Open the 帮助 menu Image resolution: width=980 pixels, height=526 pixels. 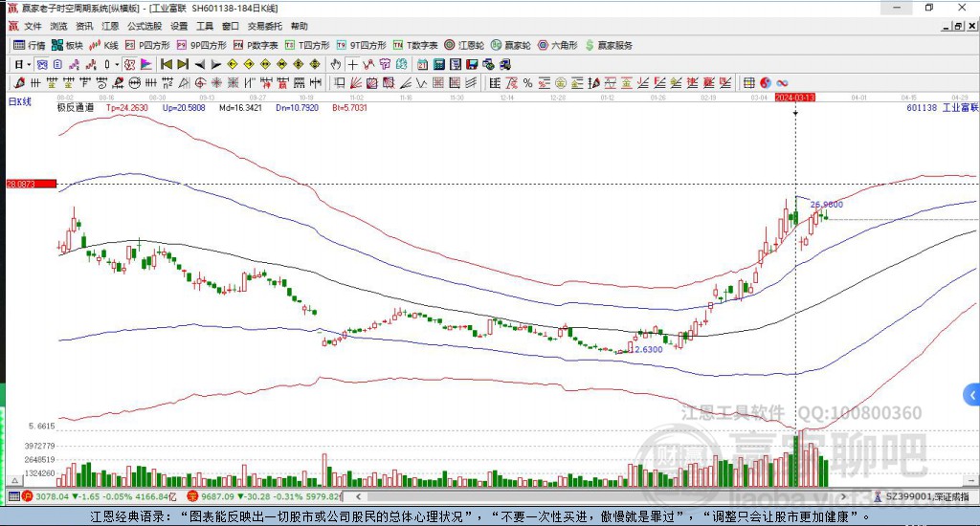pyautogui.click(x=300, y=26)
